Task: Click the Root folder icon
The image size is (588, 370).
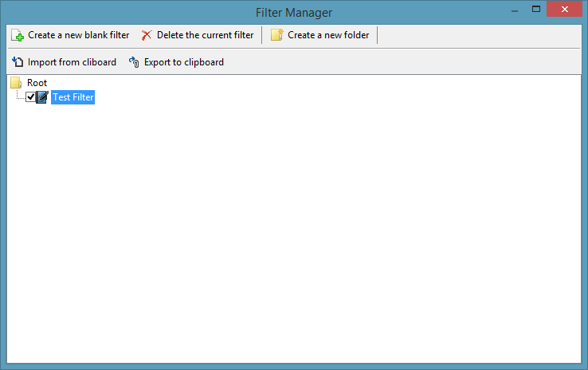Action: (x=16, y=83)
